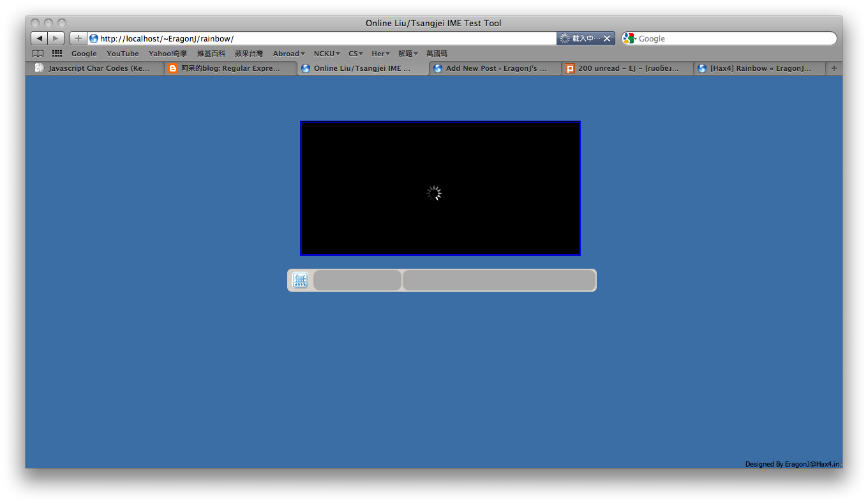Open the bookmarks book icon
This screenshot has width=868, height=503.
click(x=38, y=54)
